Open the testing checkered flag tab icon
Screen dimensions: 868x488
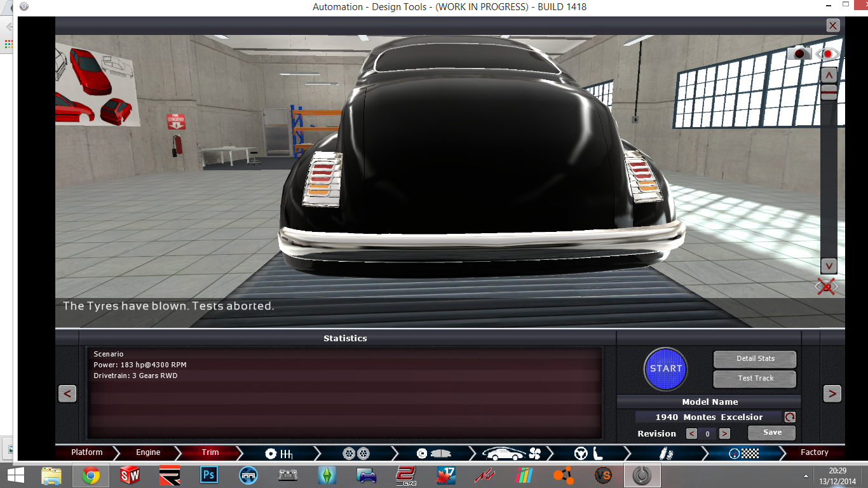tap(743, 453)
